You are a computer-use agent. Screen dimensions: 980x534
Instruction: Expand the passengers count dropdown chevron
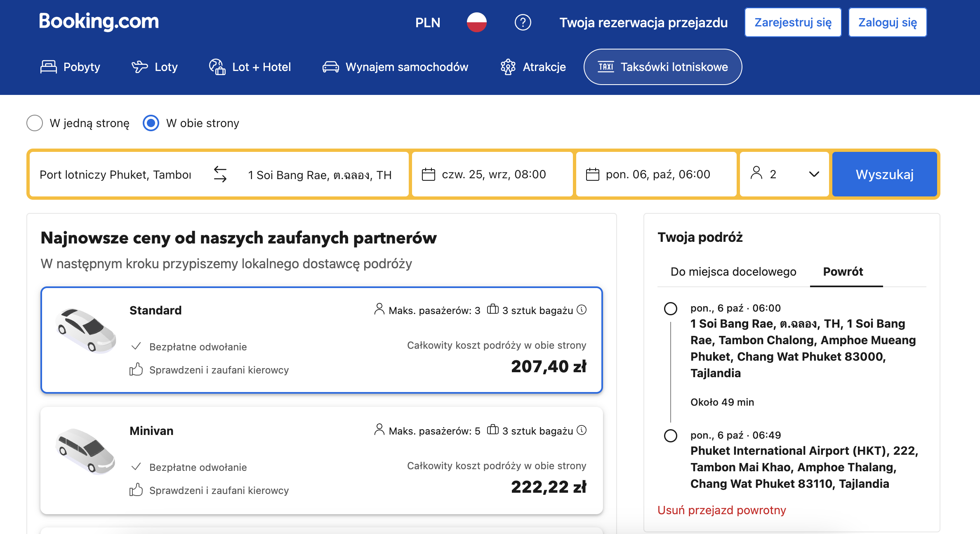point(814,174)
